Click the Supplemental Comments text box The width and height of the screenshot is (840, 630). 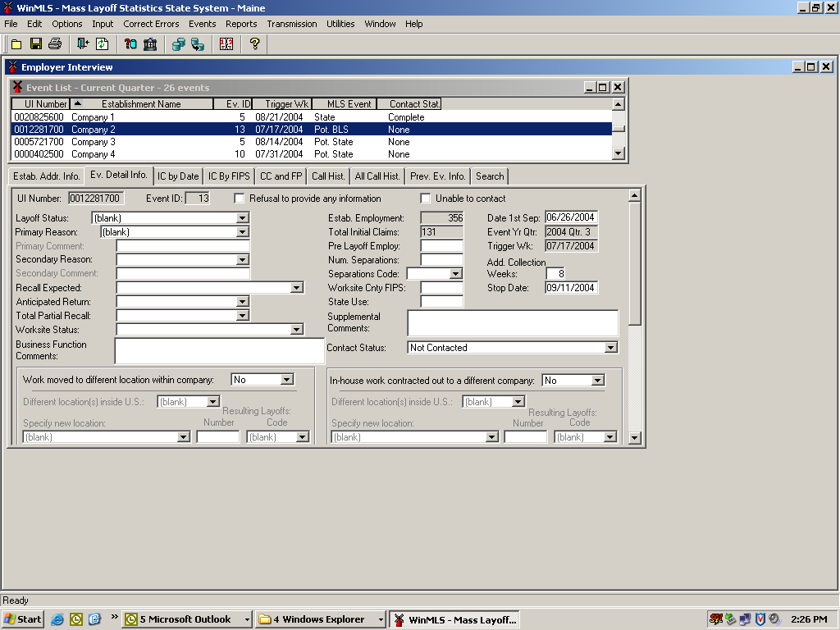click(x=513, y=323)
